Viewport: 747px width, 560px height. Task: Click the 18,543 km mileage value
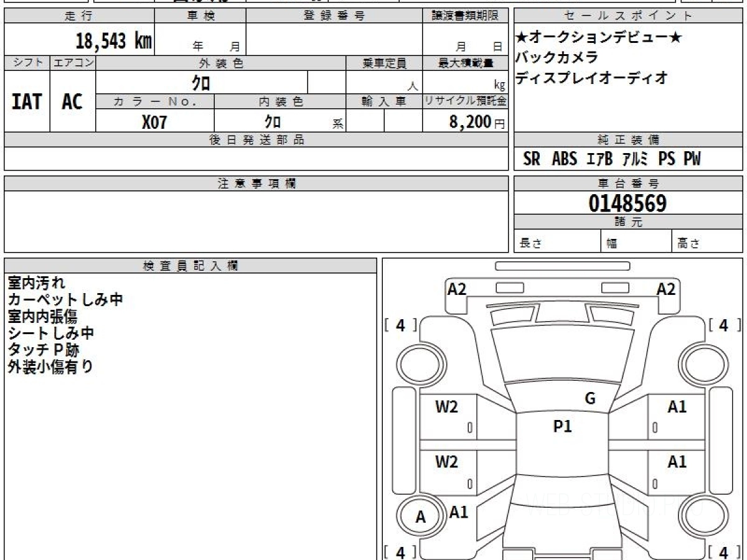113,42
